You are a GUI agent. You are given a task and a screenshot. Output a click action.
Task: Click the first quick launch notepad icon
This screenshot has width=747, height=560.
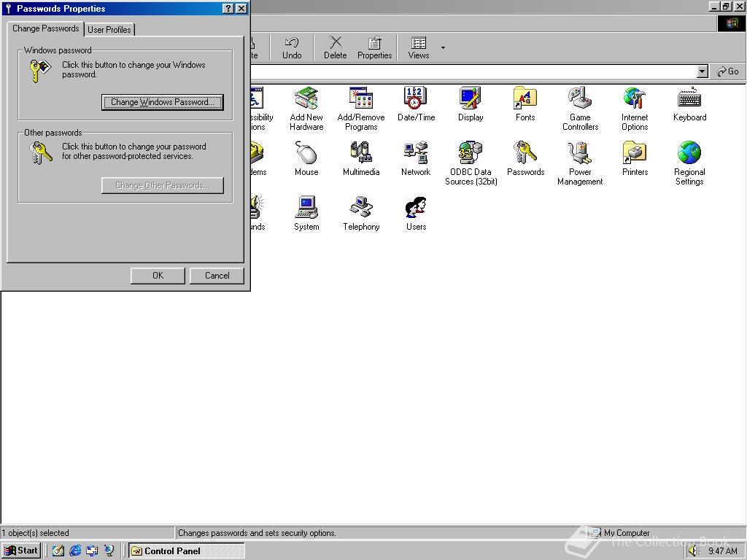(58, 551)
